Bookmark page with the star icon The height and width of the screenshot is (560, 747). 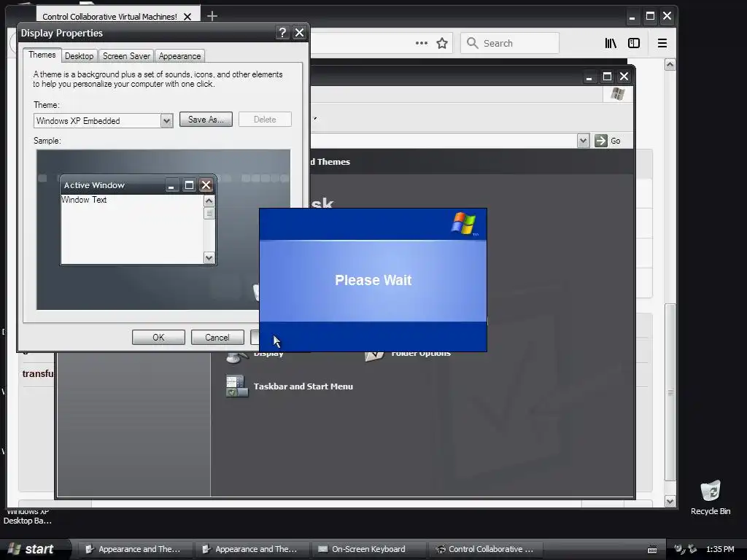442,43
